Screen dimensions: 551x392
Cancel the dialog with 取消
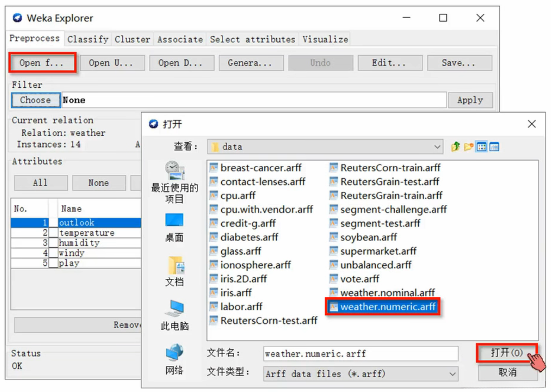tap(507, 372)
